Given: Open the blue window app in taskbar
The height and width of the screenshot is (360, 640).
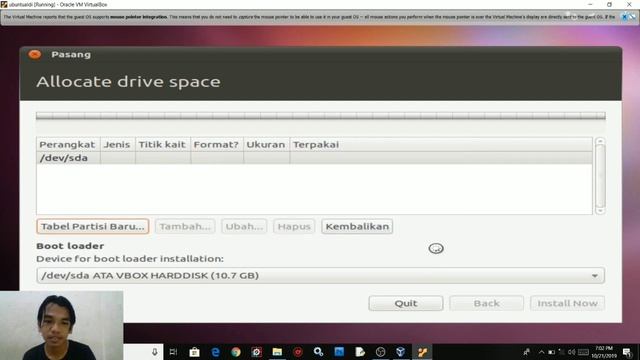Looking at the screenshot, I should click(x=339, y=352).
